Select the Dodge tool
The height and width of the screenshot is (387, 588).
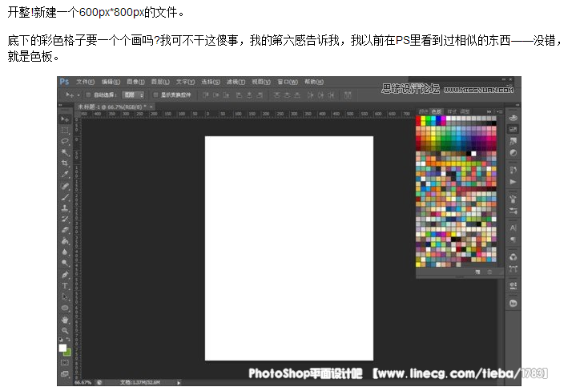[65, 263]
